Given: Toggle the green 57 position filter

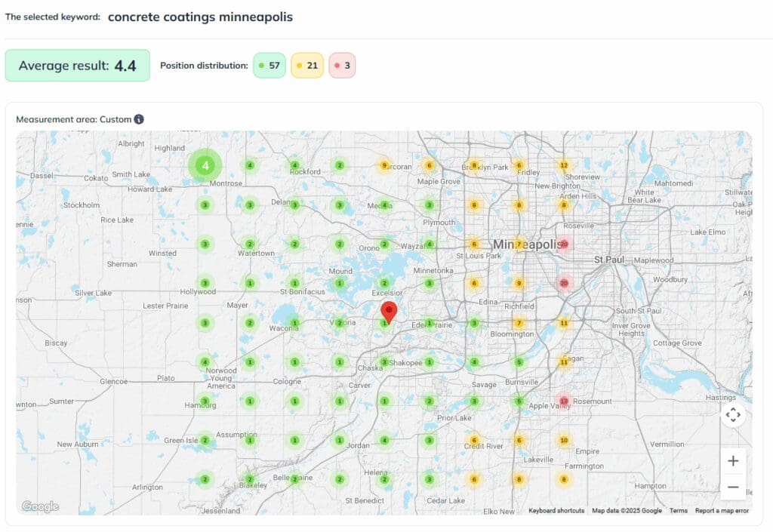Looking at the screenshot, I should point(269,66).
